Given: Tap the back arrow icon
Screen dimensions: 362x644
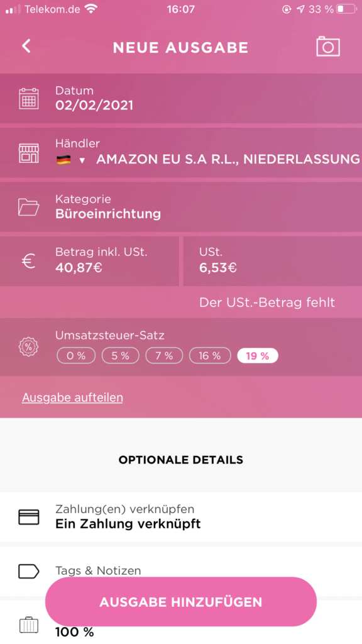Looking at the screenshot, I should tap(26, 45).
